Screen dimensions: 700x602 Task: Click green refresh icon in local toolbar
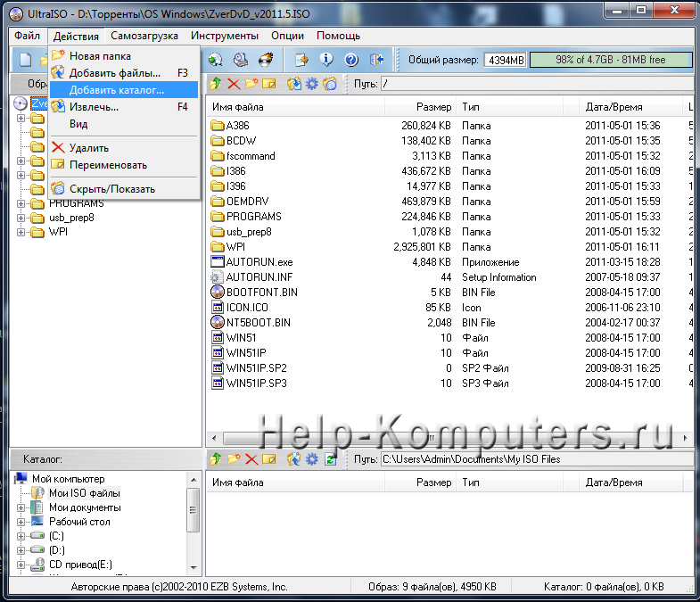pos(330,459)
